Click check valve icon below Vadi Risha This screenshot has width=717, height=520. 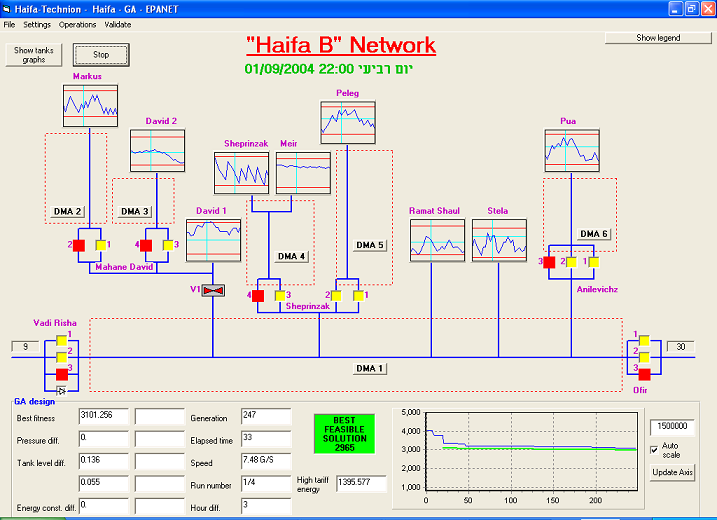(61, 391)
